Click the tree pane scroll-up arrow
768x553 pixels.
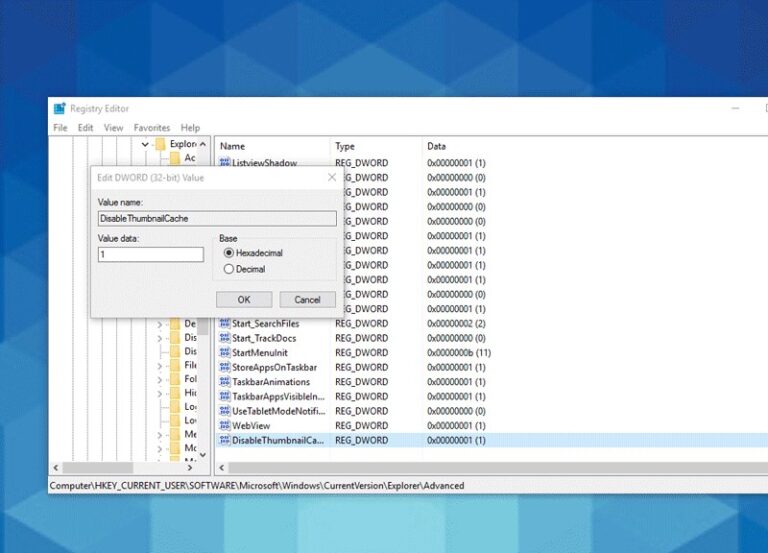(203, 144)
